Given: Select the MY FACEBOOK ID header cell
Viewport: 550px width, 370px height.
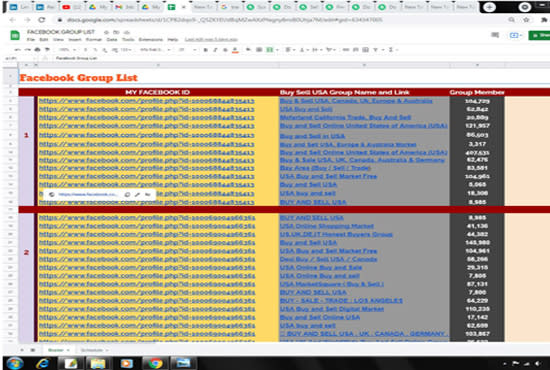Looking at the screenshot, I should point(157,92).
